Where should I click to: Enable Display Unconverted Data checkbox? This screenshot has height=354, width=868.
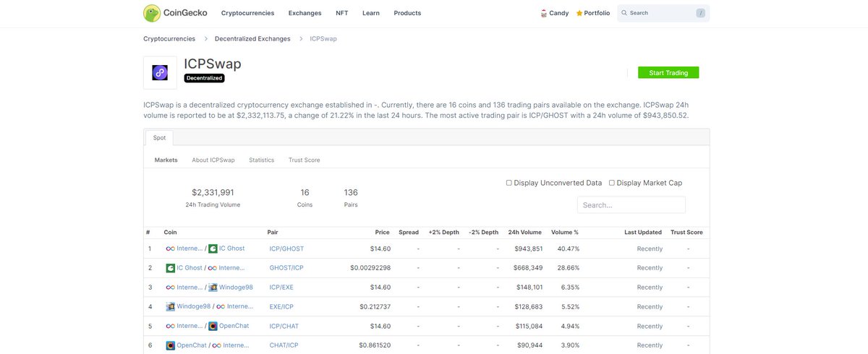click(509, 183)
